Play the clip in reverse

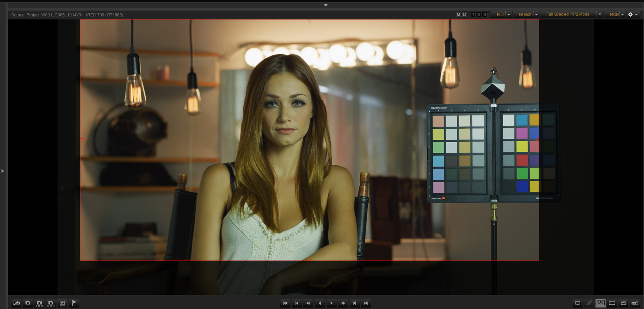pos(320,303)
